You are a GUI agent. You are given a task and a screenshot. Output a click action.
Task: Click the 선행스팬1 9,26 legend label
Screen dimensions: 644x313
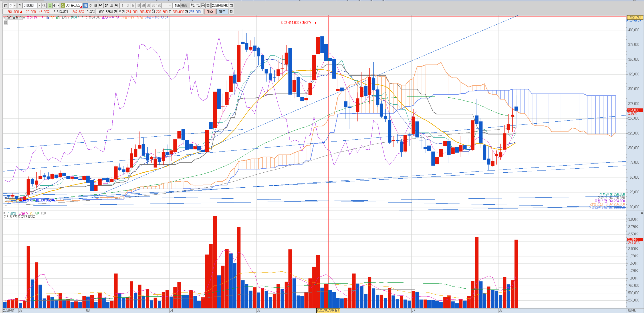point(132,18)
